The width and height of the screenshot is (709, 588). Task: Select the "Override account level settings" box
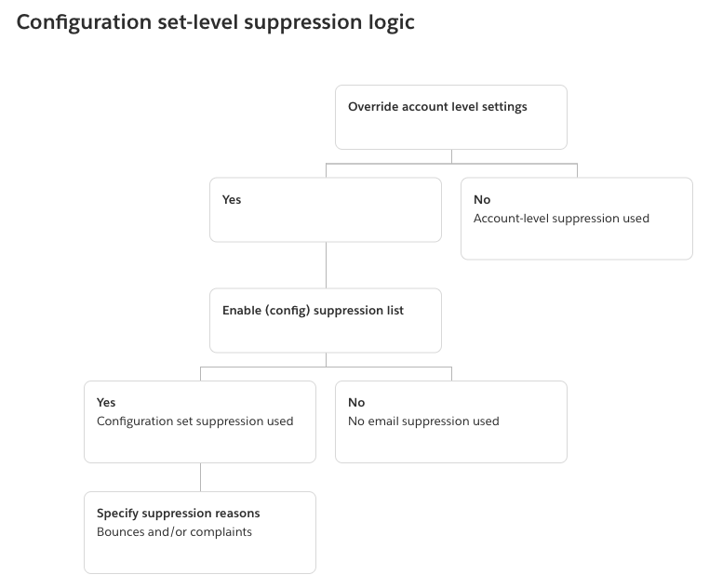(x=450, y=117)
